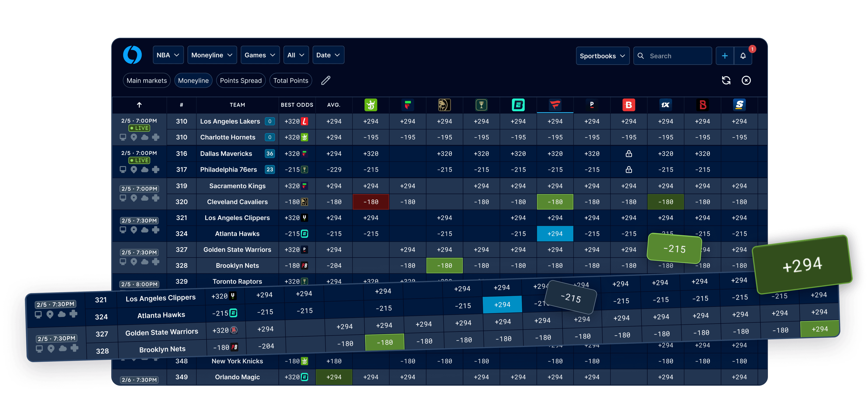Click Charlotte Hornets best odds +320
This screenshot has height=420, width=868.
pos(296,137)
